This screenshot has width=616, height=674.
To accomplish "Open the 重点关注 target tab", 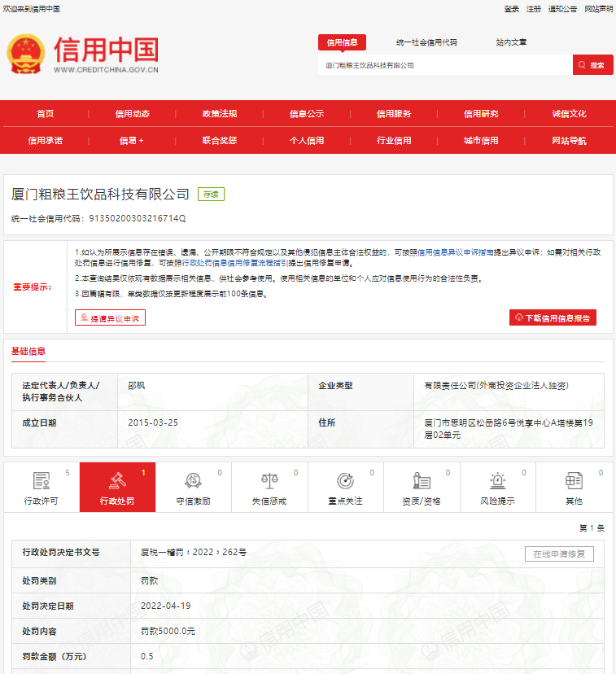I will (x=346, y=488).
